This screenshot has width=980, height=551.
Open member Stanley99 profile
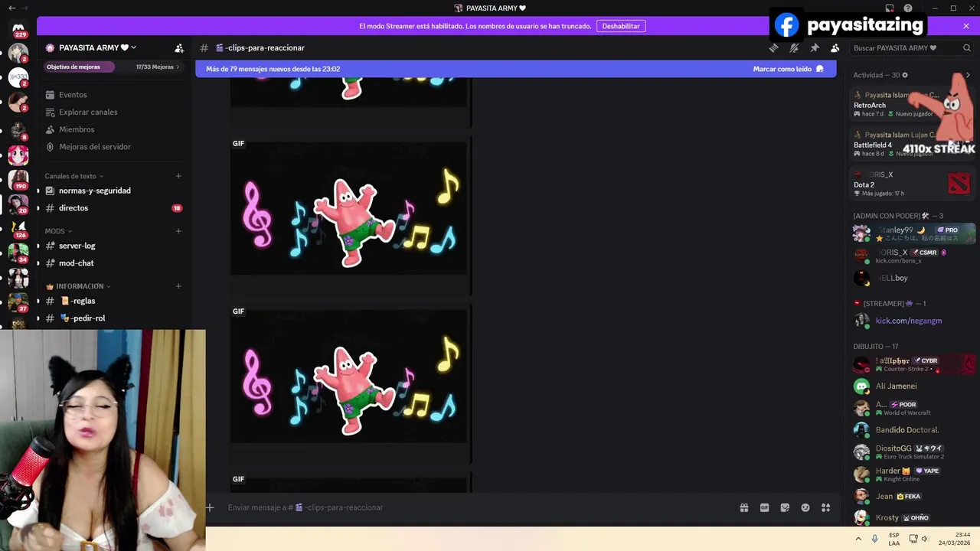tap(913, 233)
